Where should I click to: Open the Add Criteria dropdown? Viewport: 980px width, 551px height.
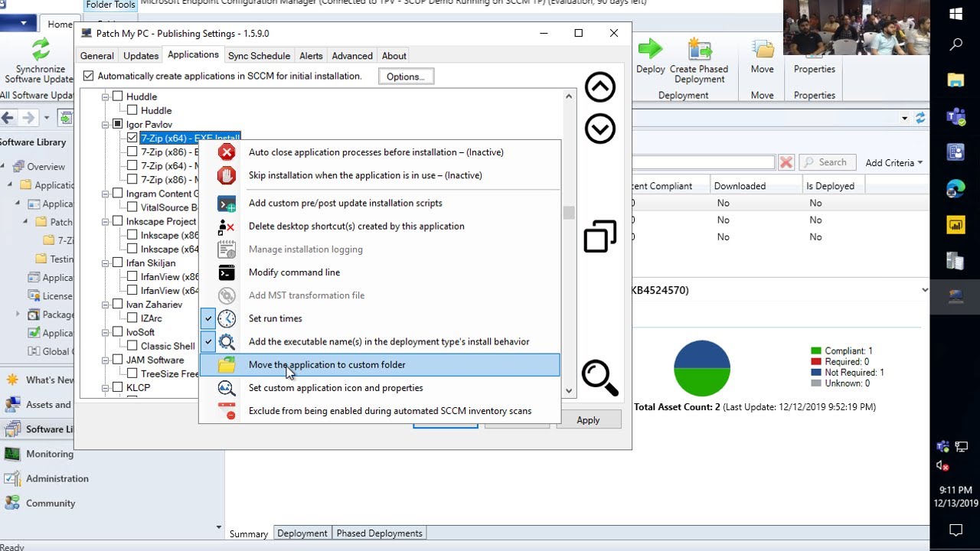893,162
